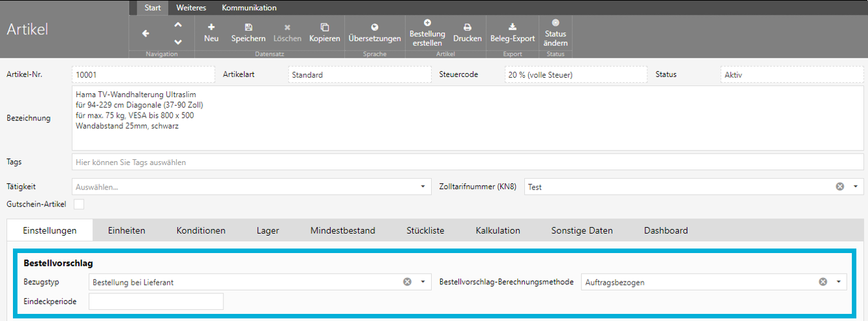
Task: Click the empty Eindeckperiode field
Action: pyautogui.click(x=155, y=301)
